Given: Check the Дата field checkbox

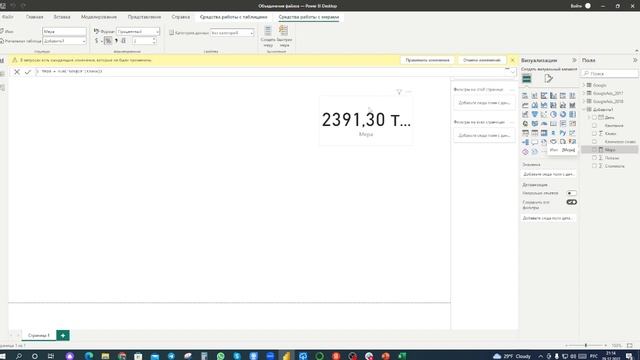Looking at the screenshot, I should (x=594, y=118).
